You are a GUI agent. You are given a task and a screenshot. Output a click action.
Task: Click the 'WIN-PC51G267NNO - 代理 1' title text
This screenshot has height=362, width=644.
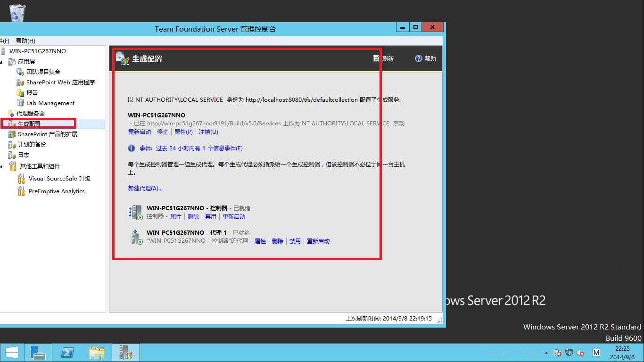point(187,232)
